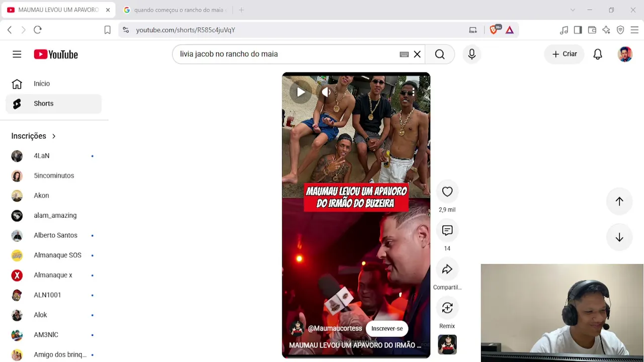Clear the search query with X
Screen dimensions: 644x362
417,54
